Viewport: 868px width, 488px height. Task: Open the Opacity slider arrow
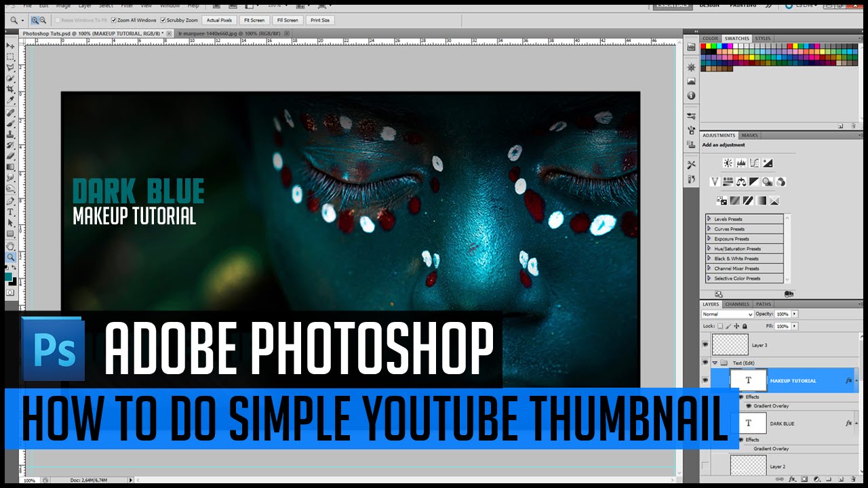point(795,314)
